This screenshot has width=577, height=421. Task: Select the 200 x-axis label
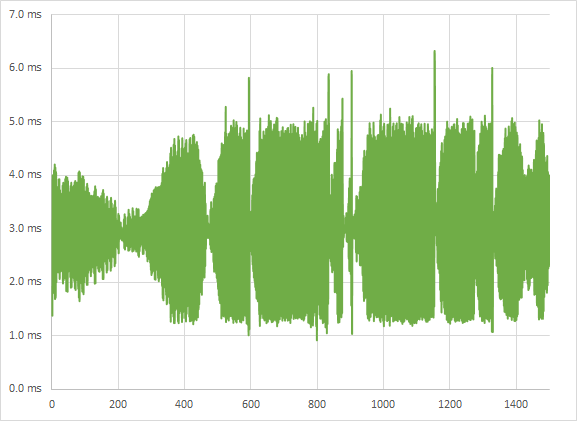(118, 404)
